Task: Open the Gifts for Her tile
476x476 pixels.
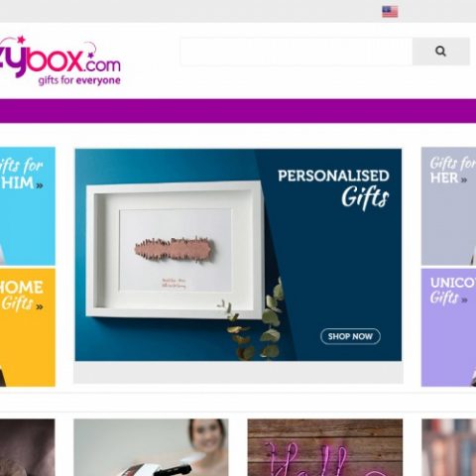Action: tap(448, 206)
